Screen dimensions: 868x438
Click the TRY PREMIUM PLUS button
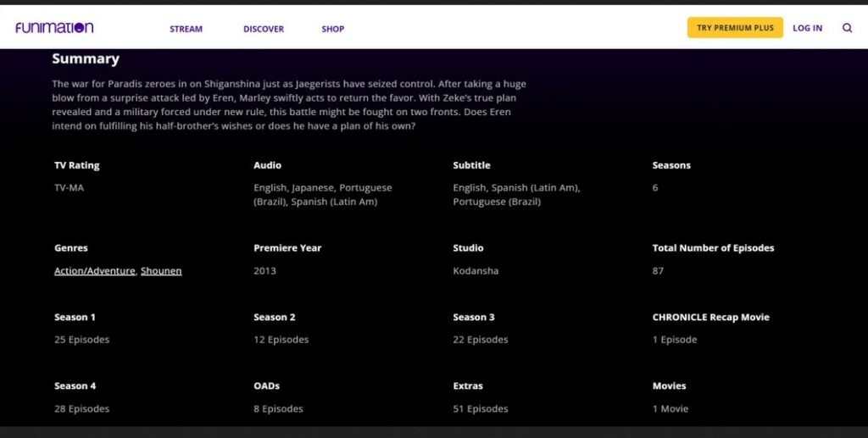tap(735, 28)
